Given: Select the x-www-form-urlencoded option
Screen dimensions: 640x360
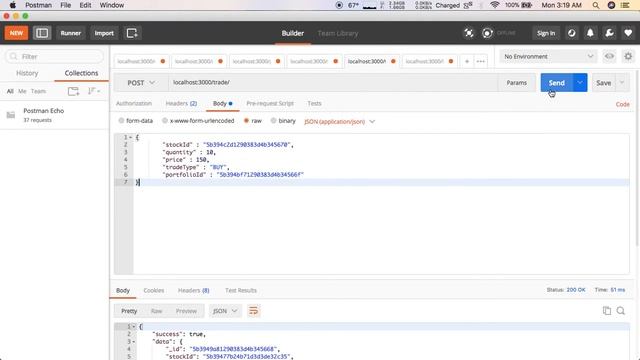Looking at the screenshot, I should click(x=165, y=121).
